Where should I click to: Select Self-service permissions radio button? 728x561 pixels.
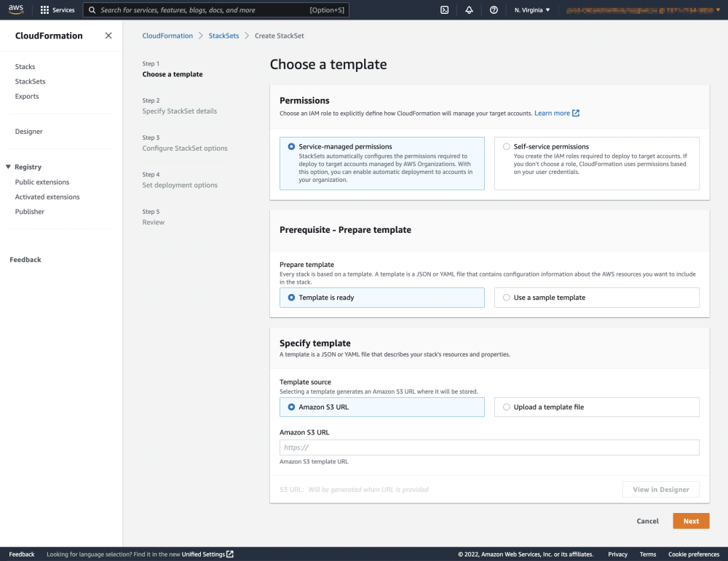506,147
